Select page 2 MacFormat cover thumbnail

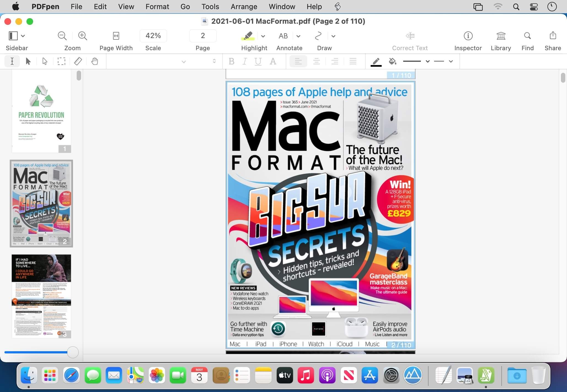(x=41, y=203)
